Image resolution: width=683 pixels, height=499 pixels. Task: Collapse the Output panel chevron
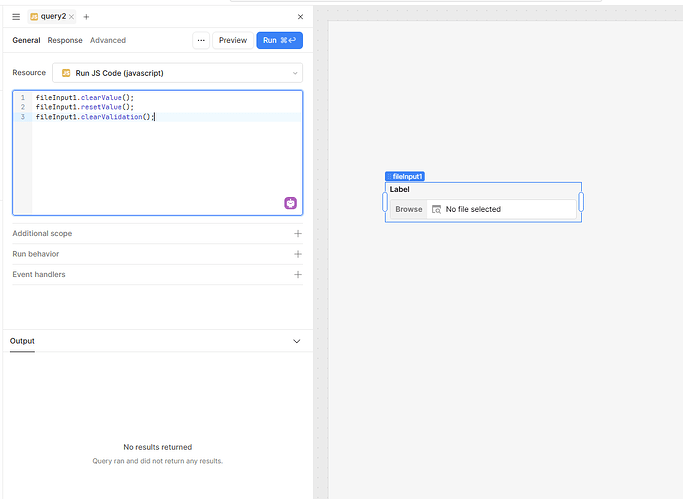[x=297, y=341]
